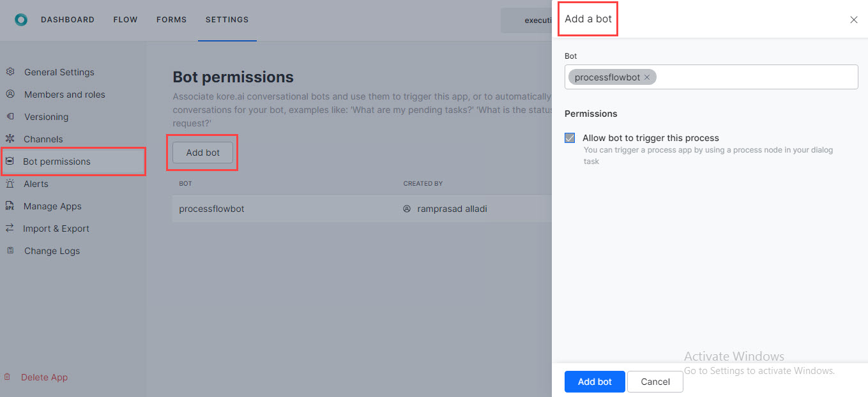Screen dimensions: 868x397
Task: Switch to the FORMS tab
Action: point(171,19)
